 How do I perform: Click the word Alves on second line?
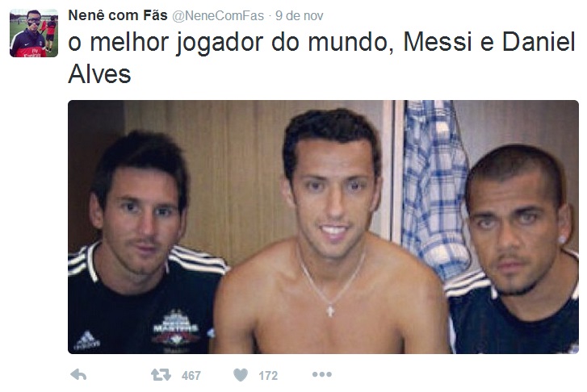coord(99,73)
